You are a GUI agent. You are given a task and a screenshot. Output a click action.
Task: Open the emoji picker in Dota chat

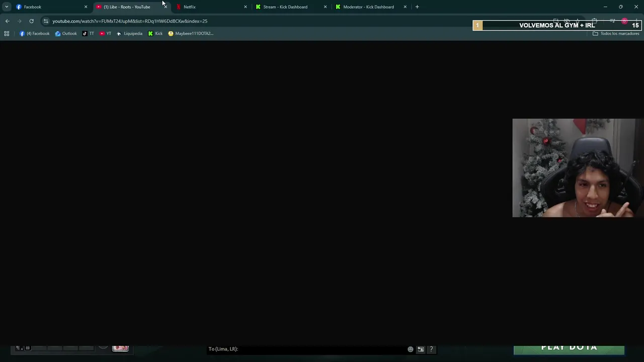(x=411, y=349)
